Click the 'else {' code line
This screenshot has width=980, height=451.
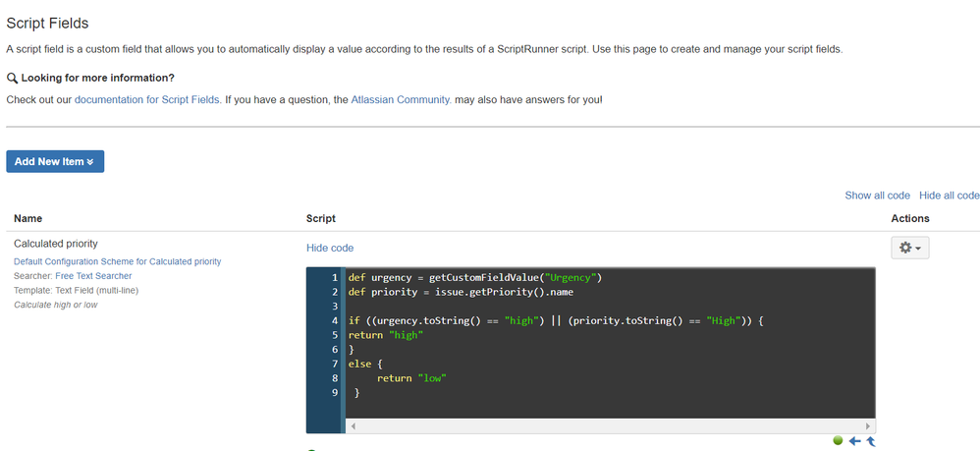[x=363, y=365]
